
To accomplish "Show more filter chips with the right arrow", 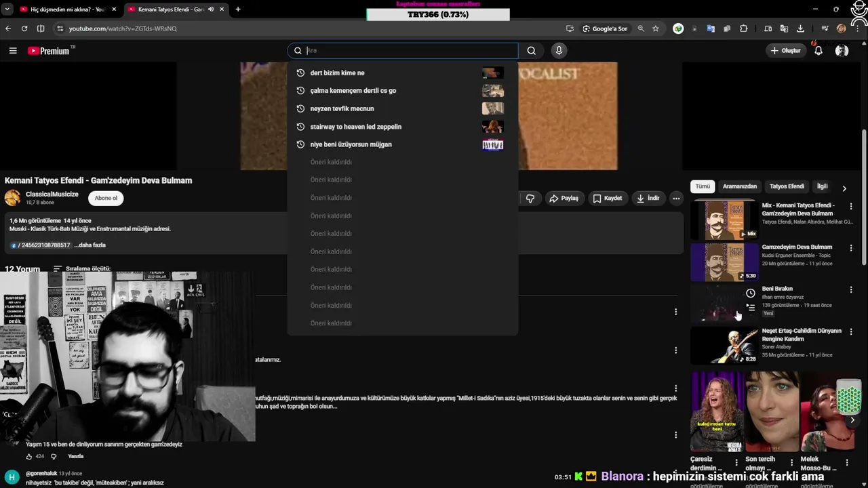I will point(844,188).
